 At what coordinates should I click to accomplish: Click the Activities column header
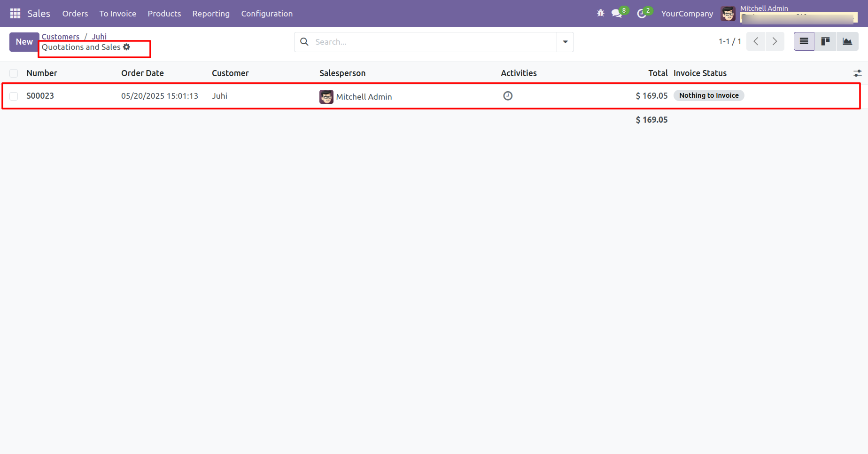click(519, 73)
